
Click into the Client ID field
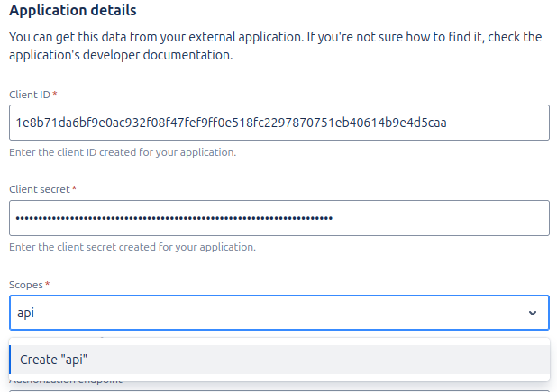click(x=279, y=123)
